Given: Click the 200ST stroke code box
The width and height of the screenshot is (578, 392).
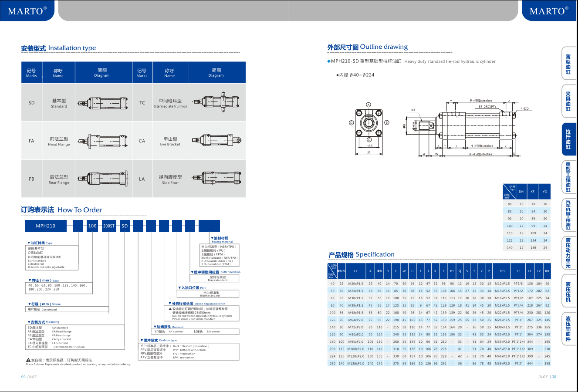Looking at the screenshot, I should click(x=109, y=226).
